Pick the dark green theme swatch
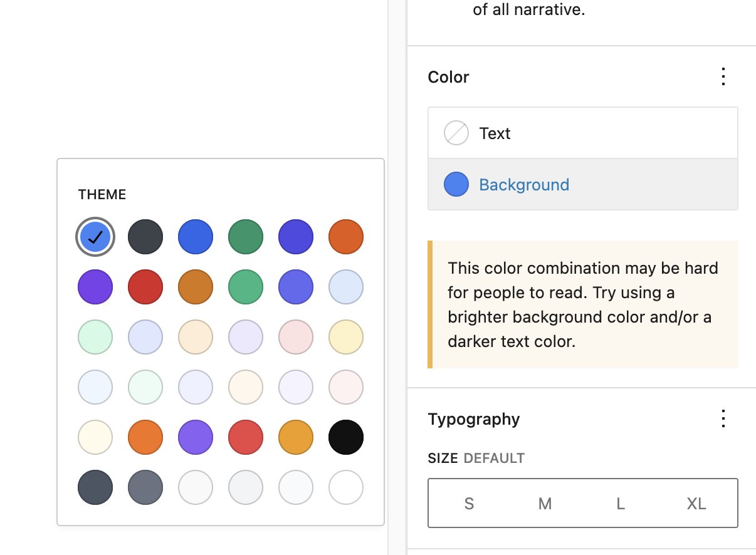Image resolution: width=756 pixels, height=555 pixels. coord(246,237)
